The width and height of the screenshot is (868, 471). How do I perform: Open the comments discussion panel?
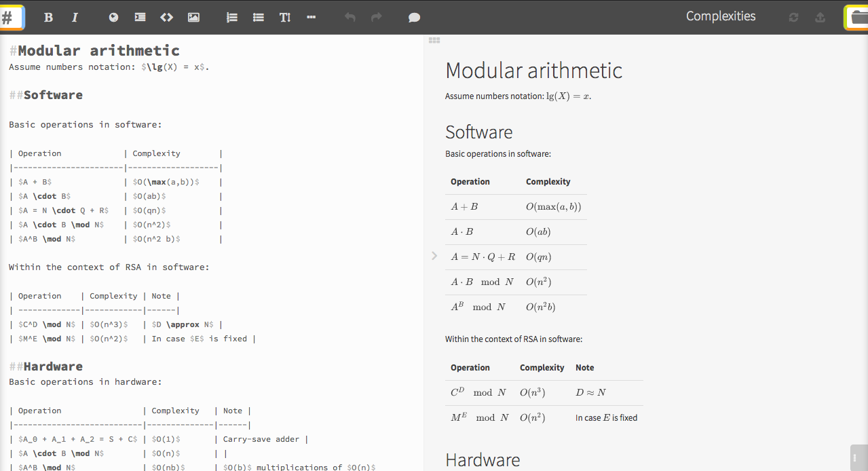(414, 17)
